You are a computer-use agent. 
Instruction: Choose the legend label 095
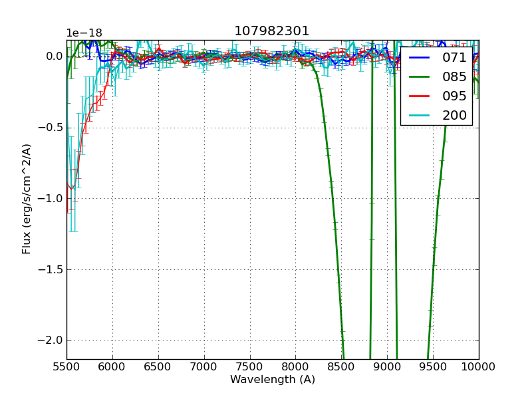click(x=454, y=96)
